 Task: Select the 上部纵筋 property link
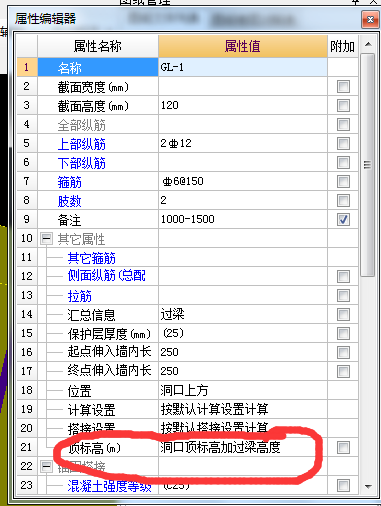point(82,144)
